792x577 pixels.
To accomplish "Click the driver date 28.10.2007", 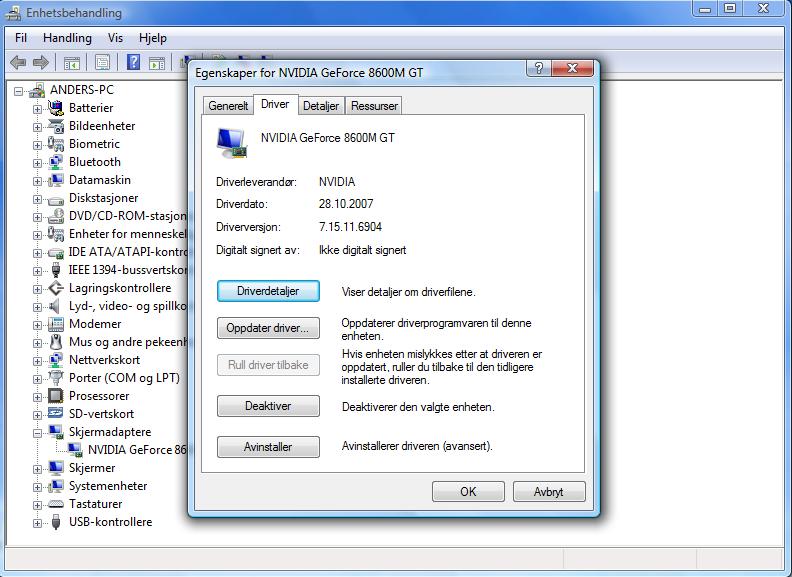I will tap(346, 204).
